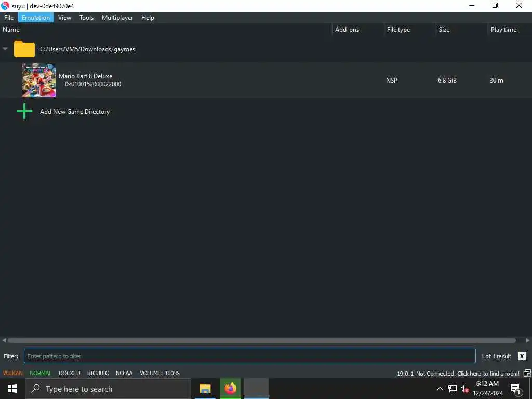Open the Tools menu
The width and height of the screenshot is (532, 399).
click(x=87, y=18)
